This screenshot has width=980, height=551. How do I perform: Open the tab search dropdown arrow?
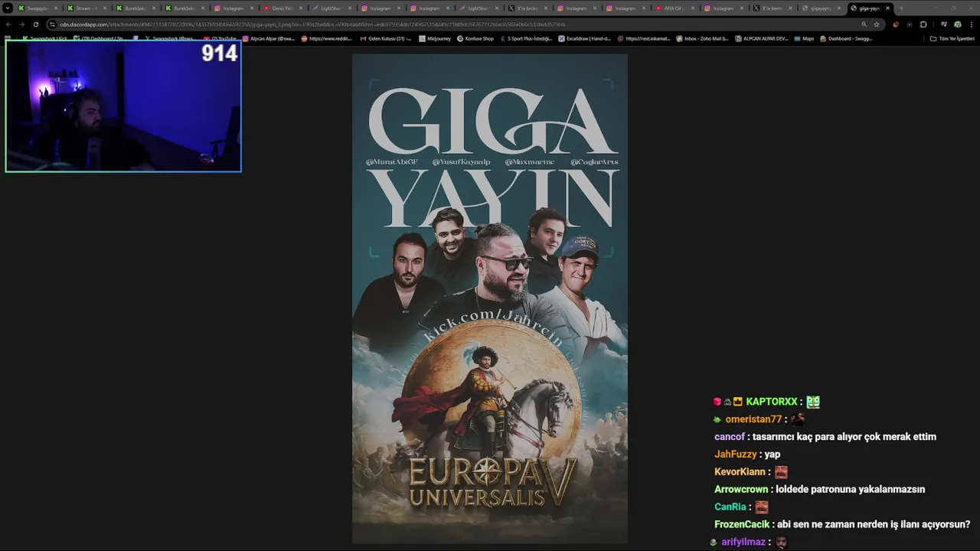tap(8, 8)
